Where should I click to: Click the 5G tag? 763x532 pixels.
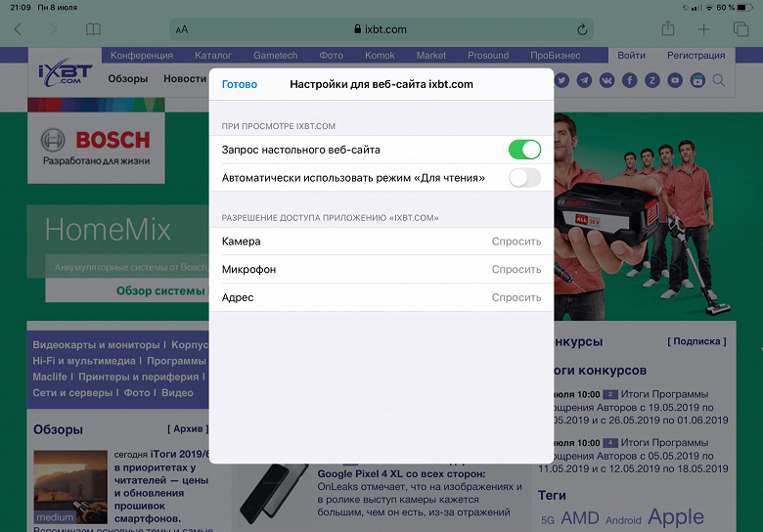(x=548, y=520)
